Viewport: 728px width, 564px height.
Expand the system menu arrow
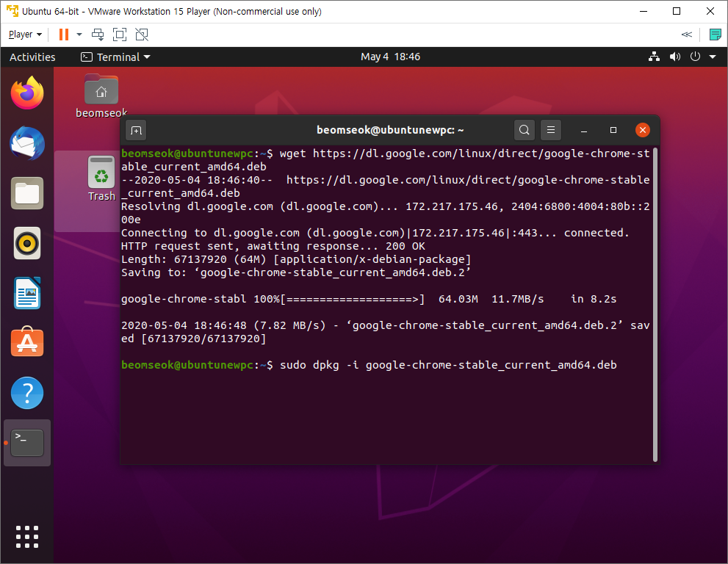pos(713,57)
